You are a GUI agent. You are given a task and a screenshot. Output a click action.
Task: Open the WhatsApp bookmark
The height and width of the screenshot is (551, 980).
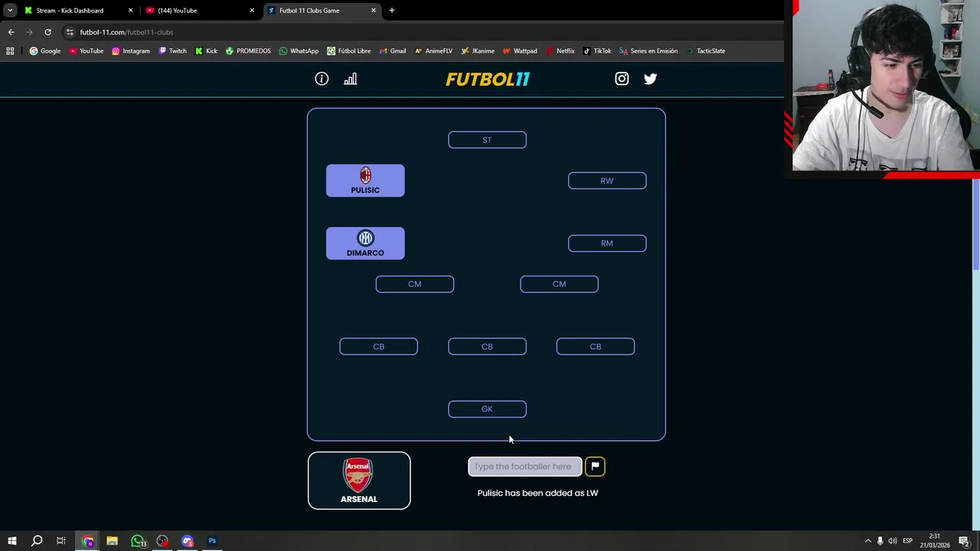coord(299,51)
